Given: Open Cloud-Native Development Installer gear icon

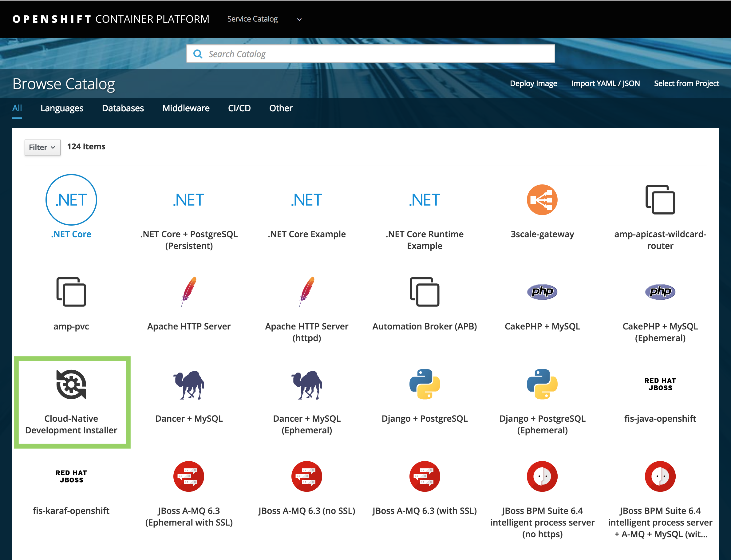Looking at the screenshot, I should 71,384.
